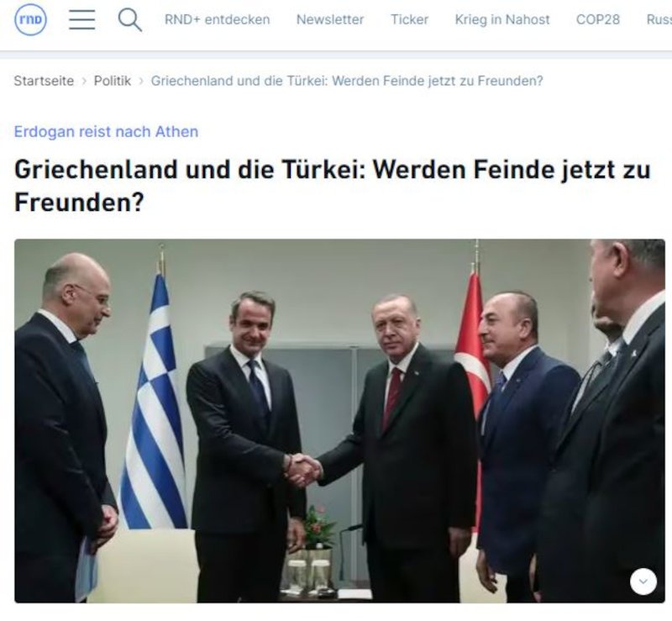Click the breadcrumb chevron after Politik

point(141,81)
